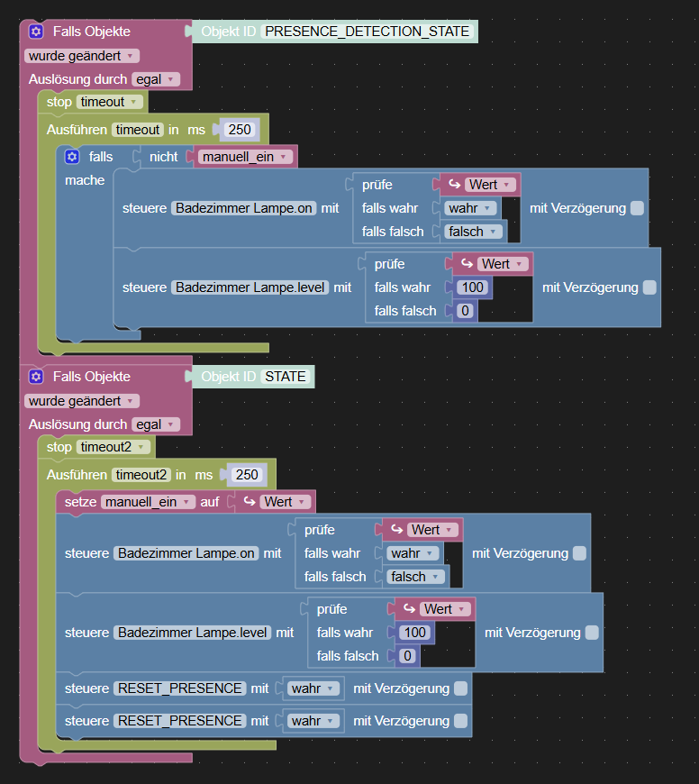Open gear settings of PRESENCE_DETECTION_STATE Falls Objekte block
Image resolution: width=699 pixels, height=784 pixels.
point(36,32)
